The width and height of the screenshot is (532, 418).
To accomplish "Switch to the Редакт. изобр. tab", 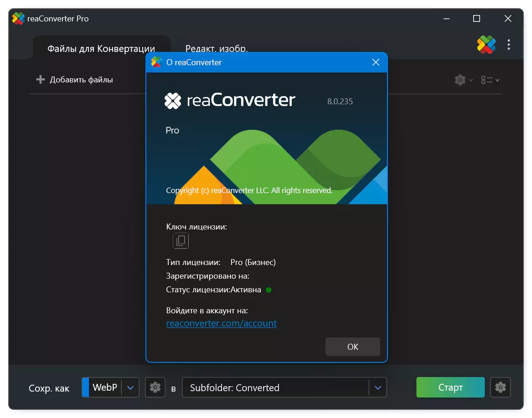I will 217,48.
